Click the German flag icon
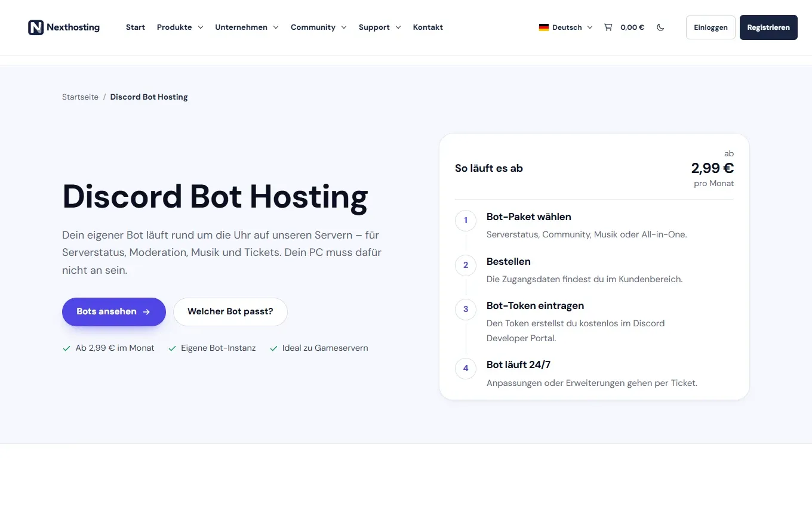This screenshot has width=812, height=513. [544, 27]
